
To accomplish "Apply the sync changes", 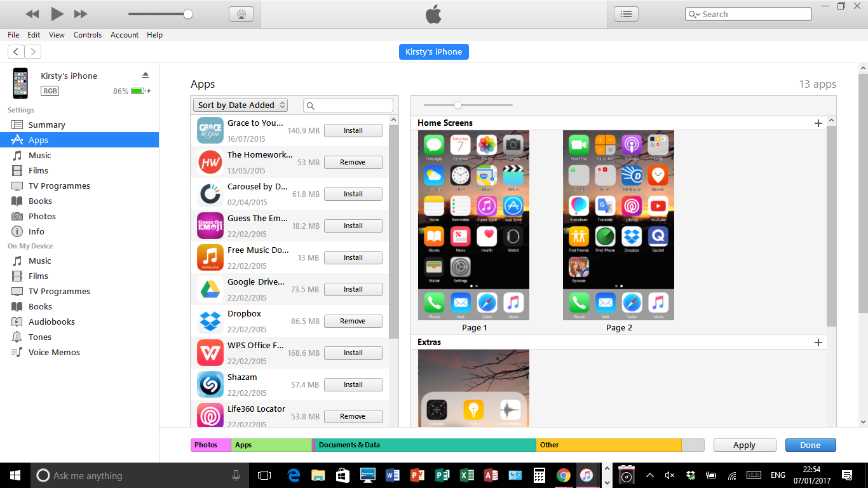I will click(x=745, y=445).
